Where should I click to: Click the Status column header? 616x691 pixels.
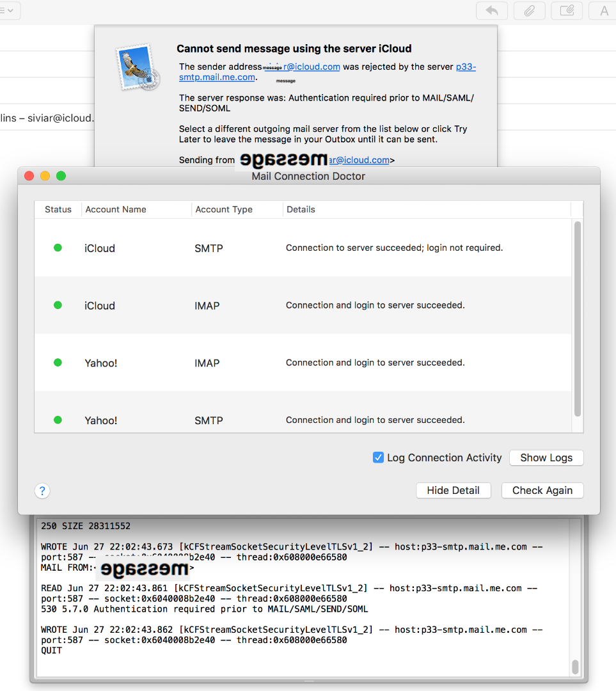click(58, 209)
